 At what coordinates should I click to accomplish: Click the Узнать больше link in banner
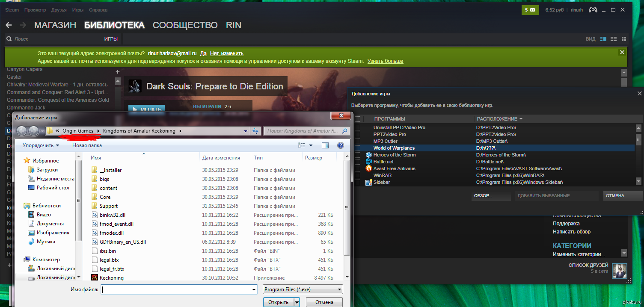[385, 61]
